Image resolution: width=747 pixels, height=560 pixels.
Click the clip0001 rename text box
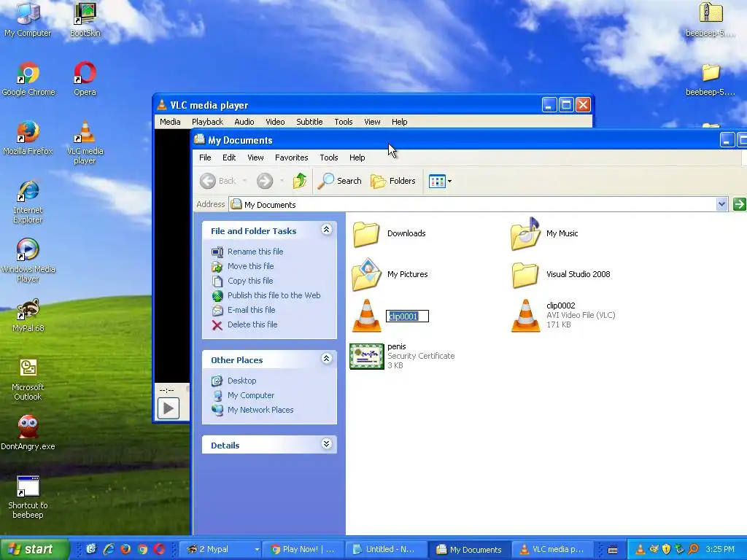click(407, 316)
